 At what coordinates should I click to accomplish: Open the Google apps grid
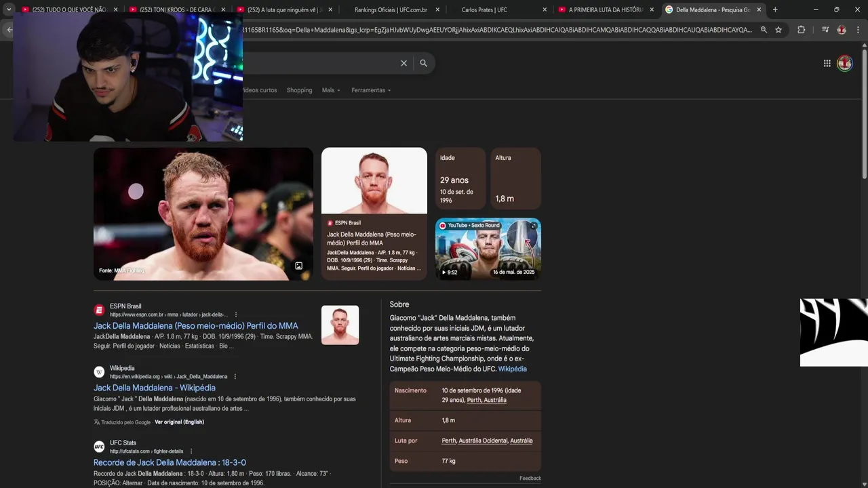pos(827,63)
